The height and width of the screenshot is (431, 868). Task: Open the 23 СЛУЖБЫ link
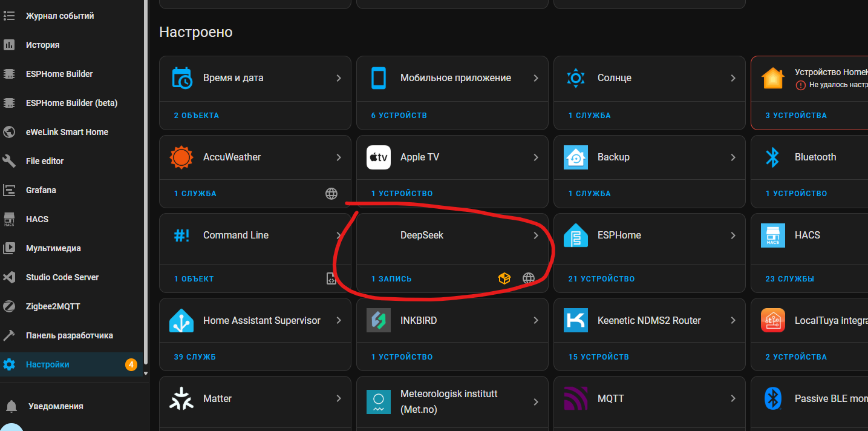(790, 279)
